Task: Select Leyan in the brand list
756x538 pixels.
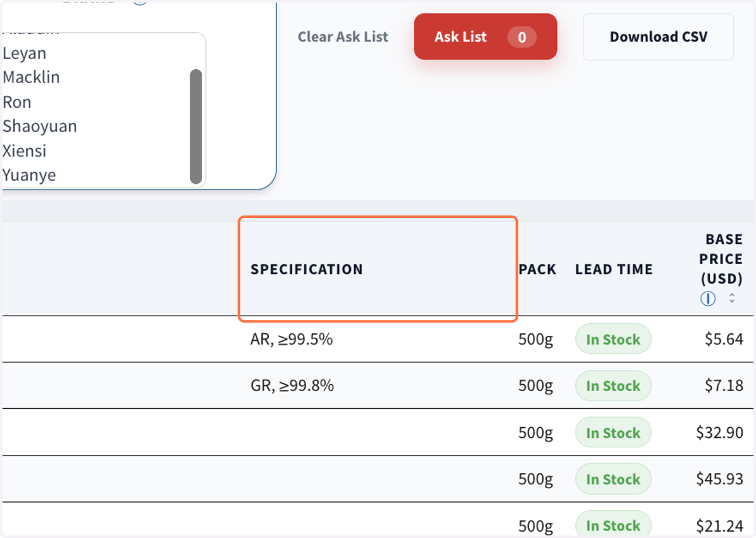Action: click(x=25, y=54)
